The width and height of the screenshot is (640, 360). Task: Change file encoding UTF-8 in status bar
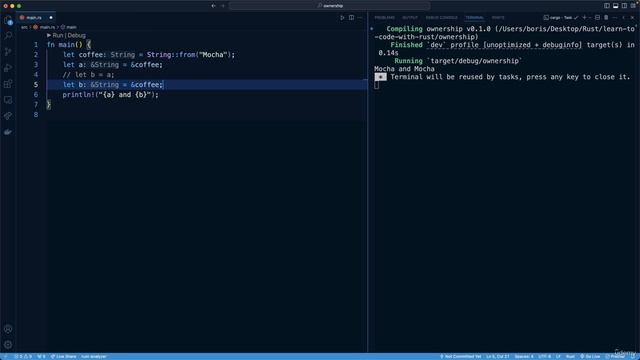point(544,356)
